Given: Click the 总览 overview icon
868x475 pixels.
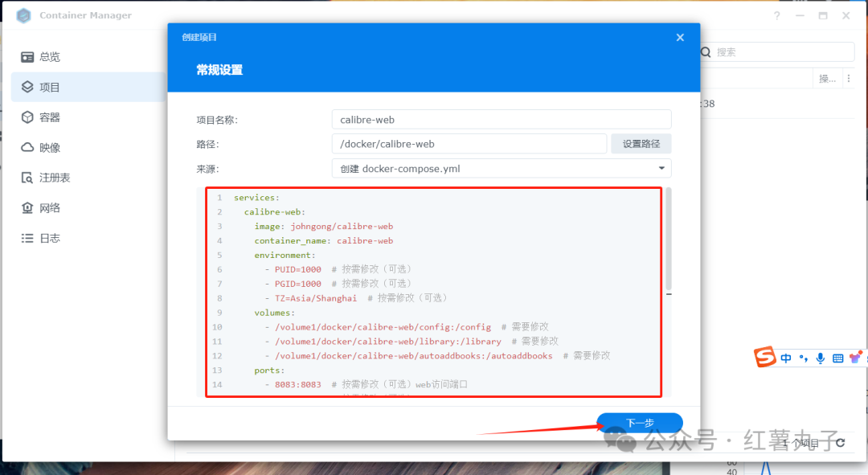Looking at the screenshot, I should click(27, 57).
